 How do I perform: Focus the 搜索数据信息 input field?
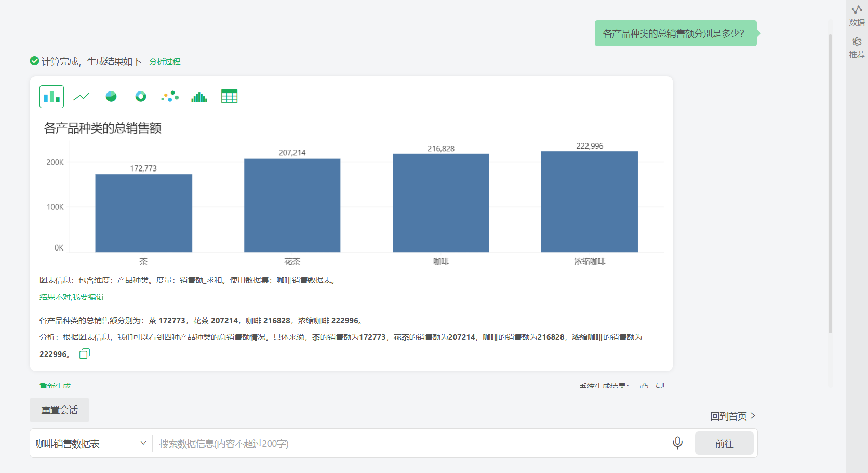(x=410, y=443)
